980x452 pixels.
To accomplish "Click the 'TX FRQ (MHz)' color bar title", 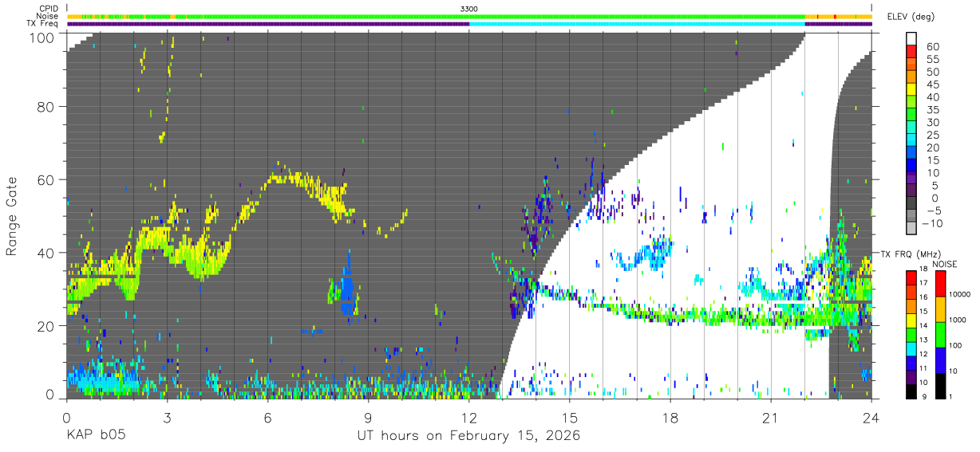I will point(911,254).
